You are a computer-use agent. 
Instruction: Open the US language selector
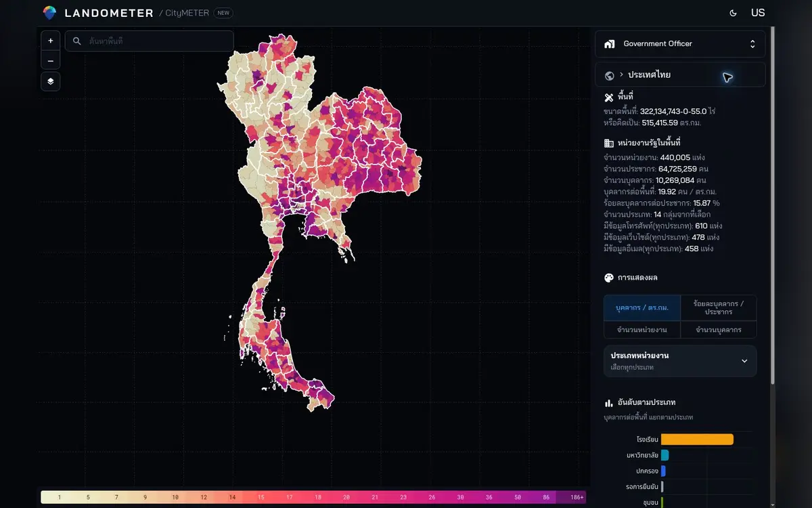pos(758,13)
